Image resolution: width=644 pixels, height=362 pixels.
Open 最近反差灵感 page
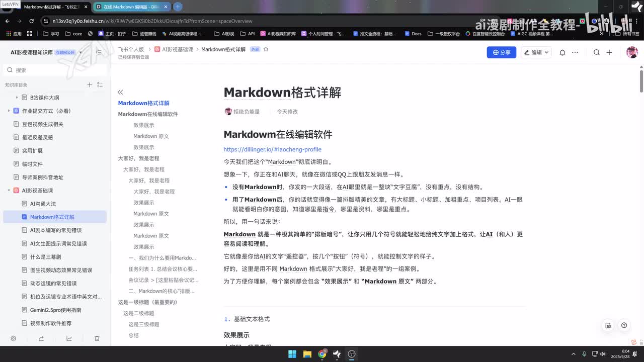coord(37,137)
